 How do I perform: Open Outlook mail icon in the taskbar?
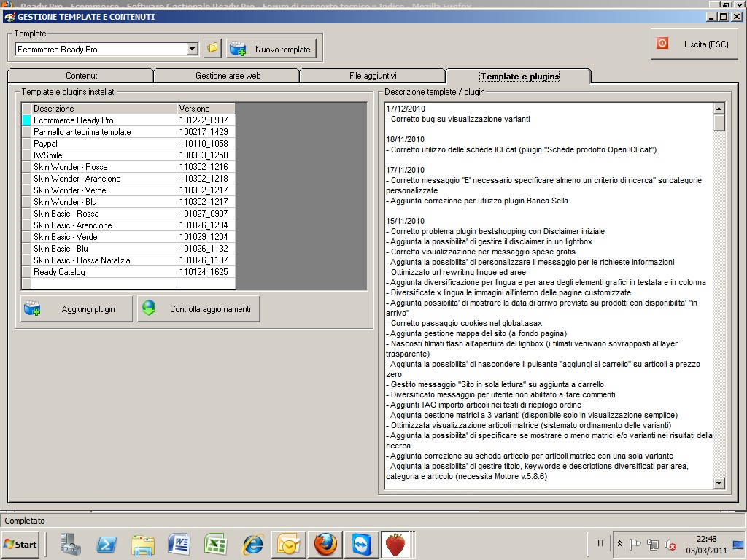pyautogui.click(x=289, y=544)
